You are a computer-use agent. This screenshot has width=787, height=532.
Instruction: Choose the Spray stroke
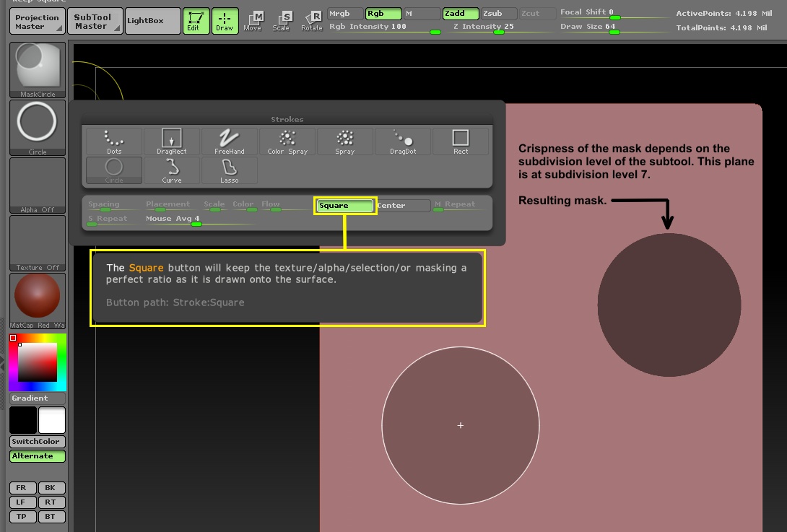tap(345, 141)
